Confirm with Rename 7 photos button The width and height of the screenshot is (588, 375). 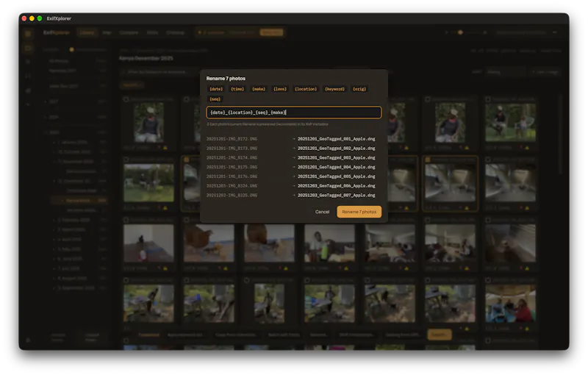pyautogui.click(x=359, y=212)
